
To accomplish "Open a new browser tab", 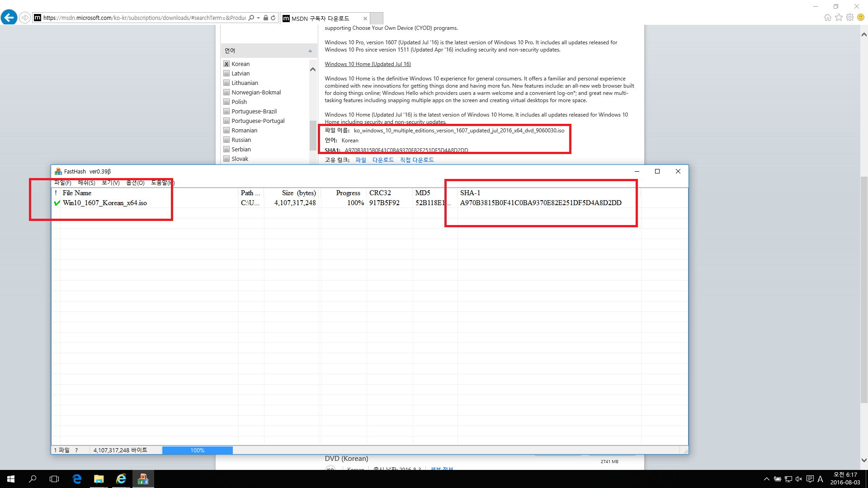I will 377,18.
